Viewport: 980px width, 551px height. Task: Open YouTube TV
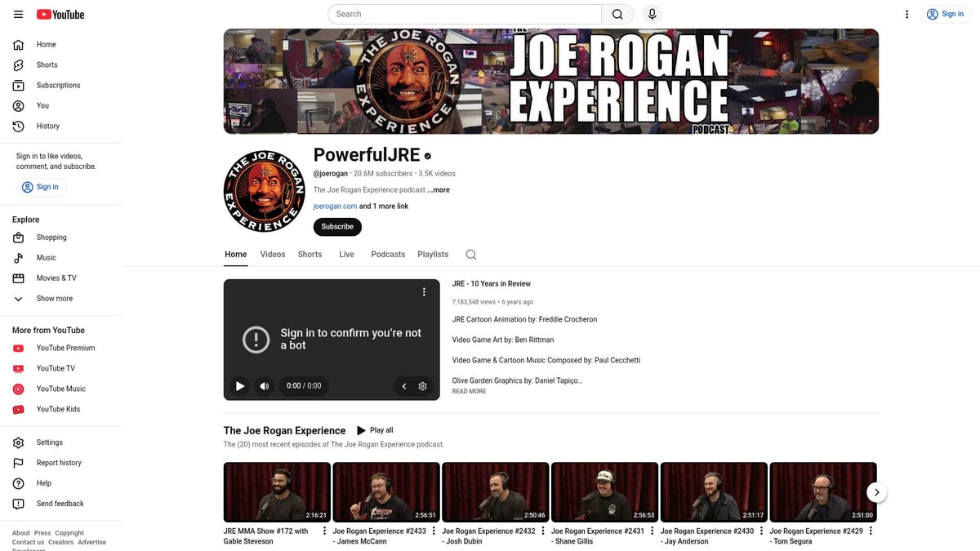coord(61,368)
